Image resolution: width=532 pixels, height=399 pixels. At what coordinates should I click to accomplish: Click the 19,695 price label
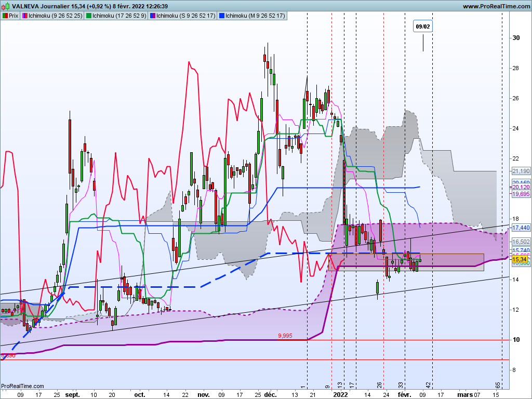(521, 194)
